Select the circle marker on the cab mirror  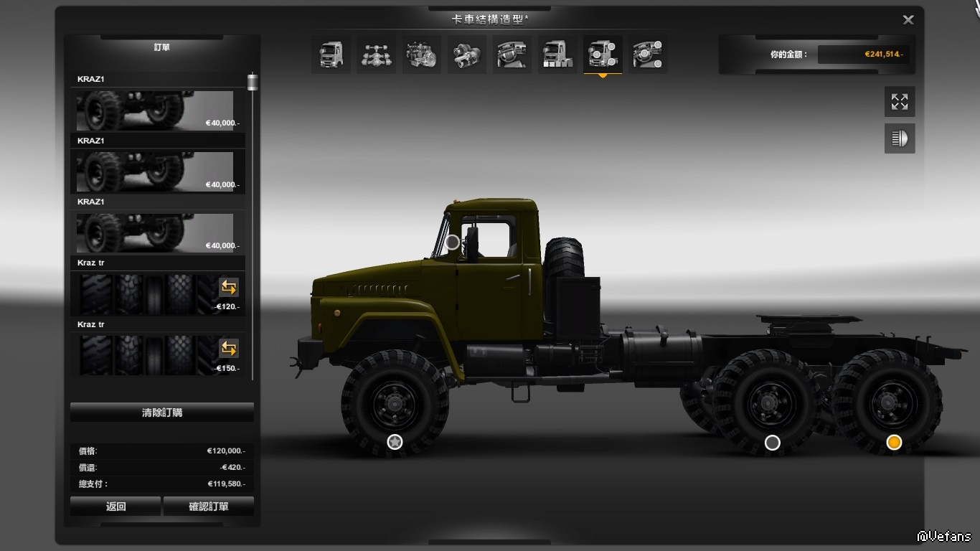point(453,242)
